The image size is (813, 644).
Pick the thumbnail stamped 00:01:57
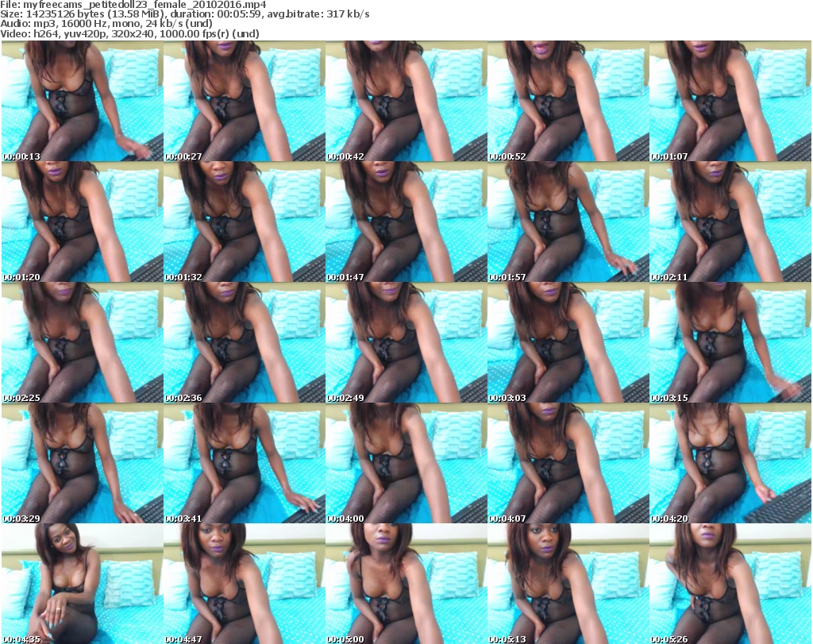coord(568,222)
